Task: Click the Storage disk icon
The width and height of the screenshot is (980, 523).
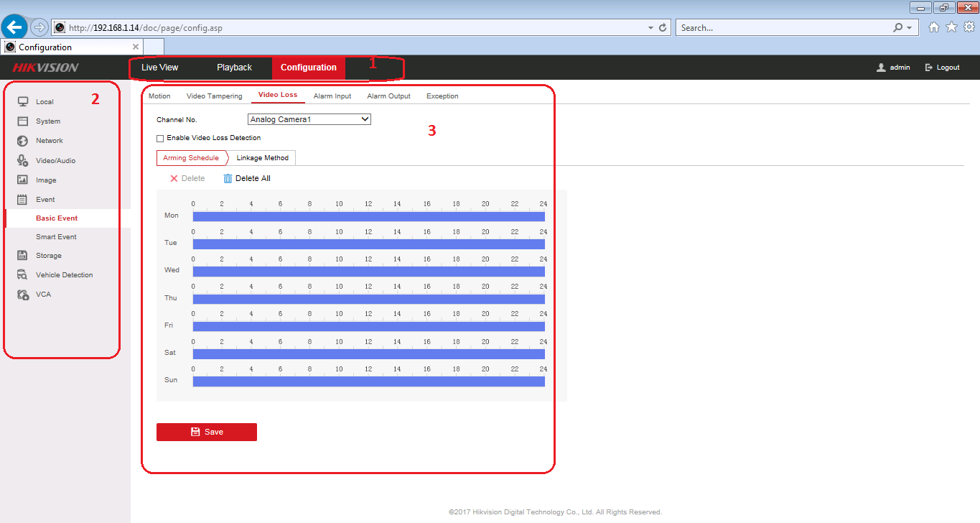Action: [22, 256]
